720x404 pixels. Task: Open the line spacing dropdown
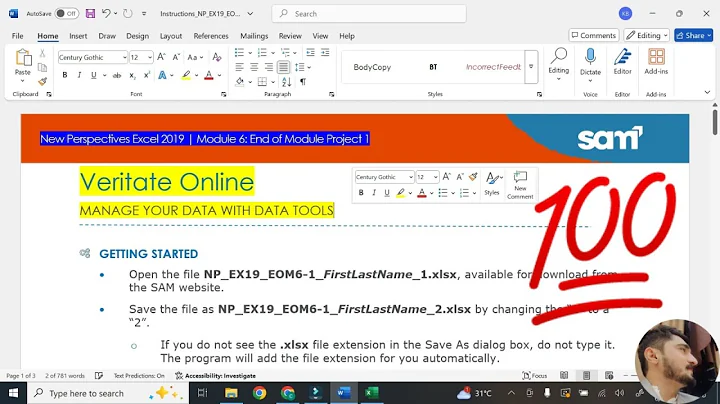point(303,67)
